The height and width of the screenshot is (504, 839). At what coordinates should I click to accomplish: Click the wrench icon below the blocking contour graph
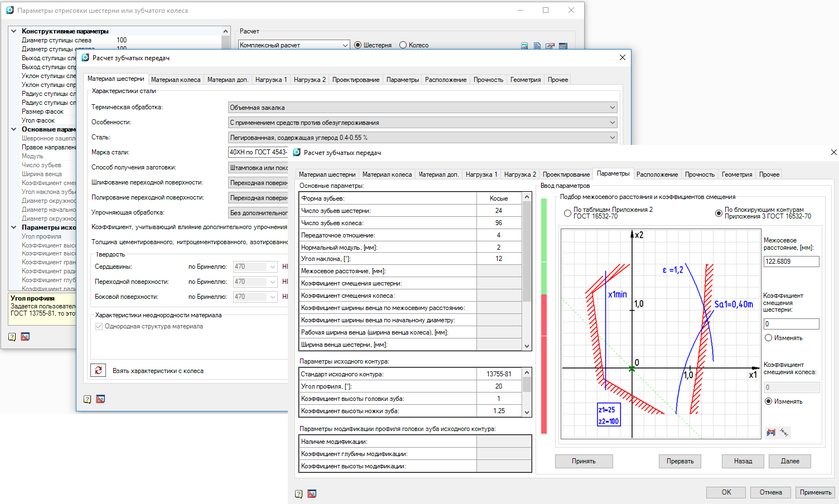pos(784,432)
